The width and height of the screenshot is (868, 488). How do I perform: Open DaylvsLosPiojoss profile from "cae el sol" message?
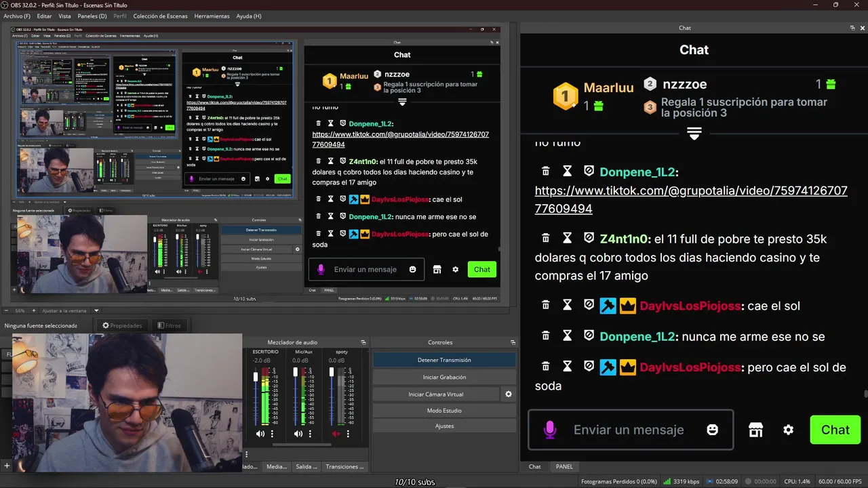(x=690, y=306)
